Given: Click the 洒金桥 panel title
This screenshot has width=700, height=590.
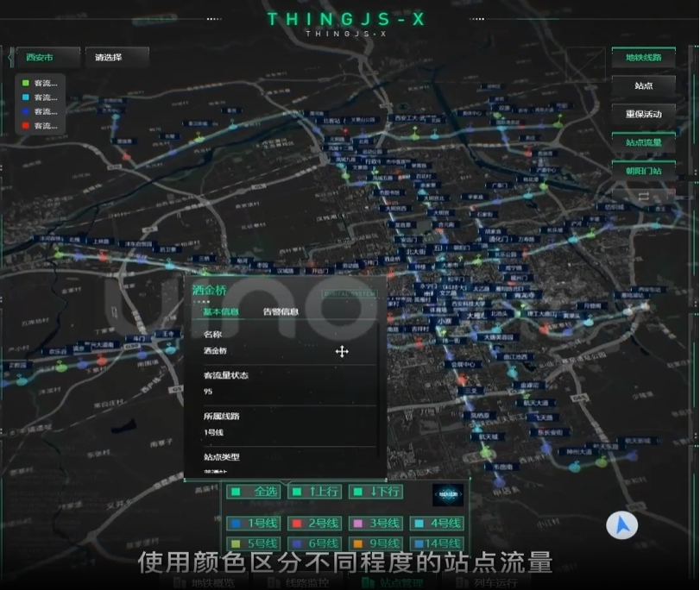Looking at the screenshot, I should [210, 291].
